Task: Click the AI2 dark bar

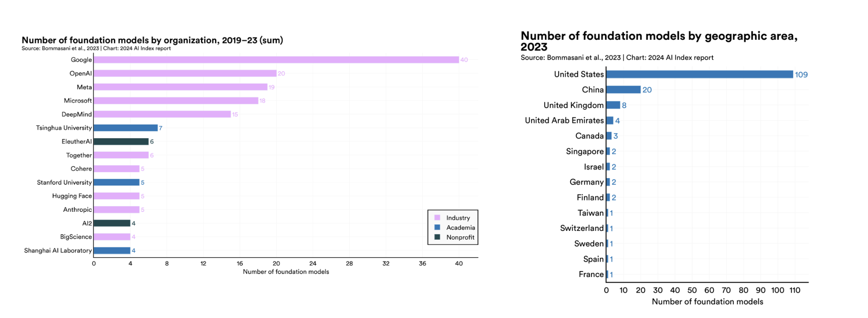Action: pyautogui.click(x=112, y=223)
